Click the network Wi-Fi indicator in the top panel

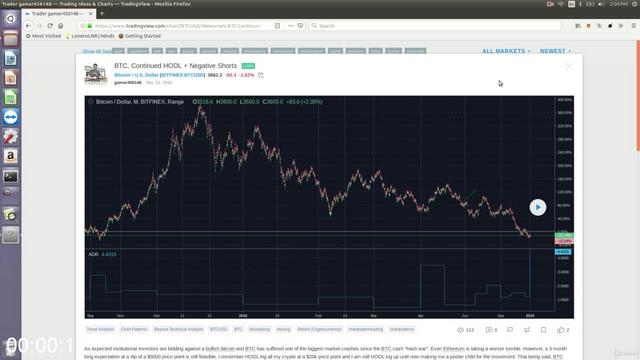coord(561,4)
